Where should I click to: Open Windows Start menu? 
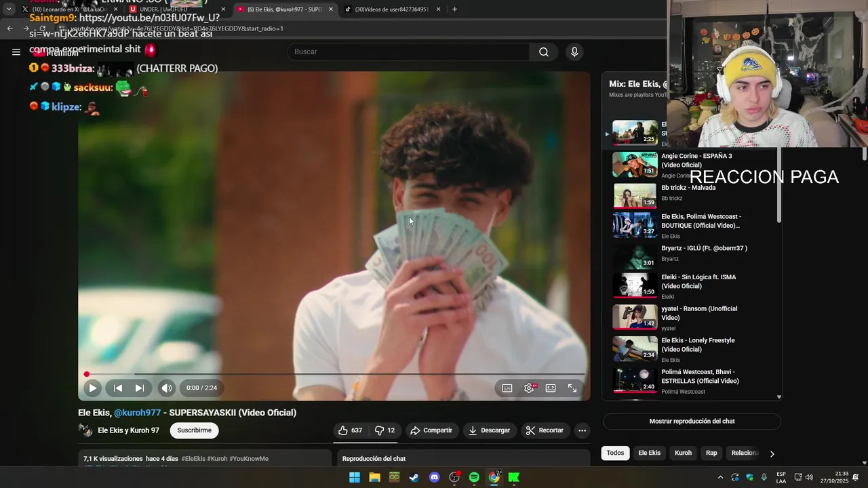355,477
